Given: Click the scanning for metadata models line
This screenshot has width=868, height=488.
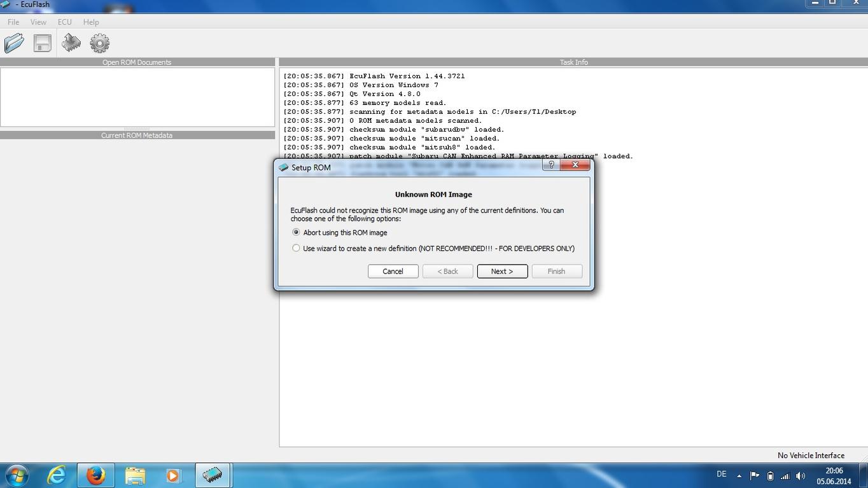Looking at the screenshot, I should pyautogui.click(x=430, y=111).
